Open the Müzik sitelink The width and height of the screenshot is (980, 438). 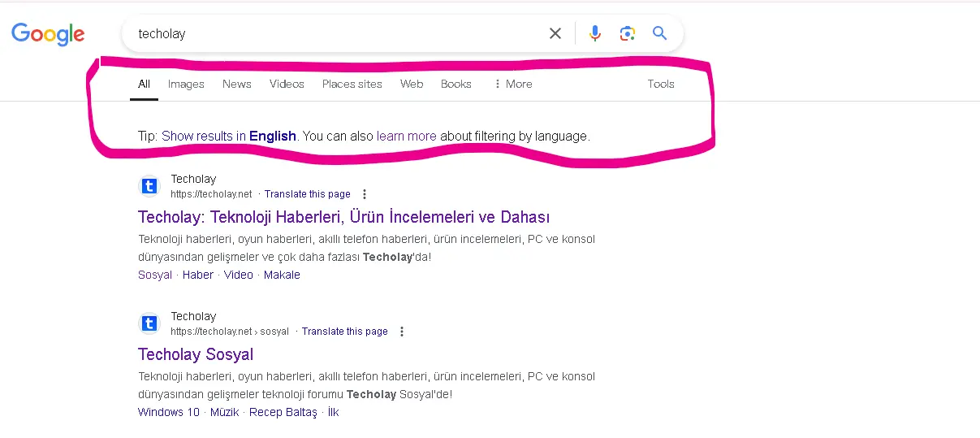(x=225, y=412)
